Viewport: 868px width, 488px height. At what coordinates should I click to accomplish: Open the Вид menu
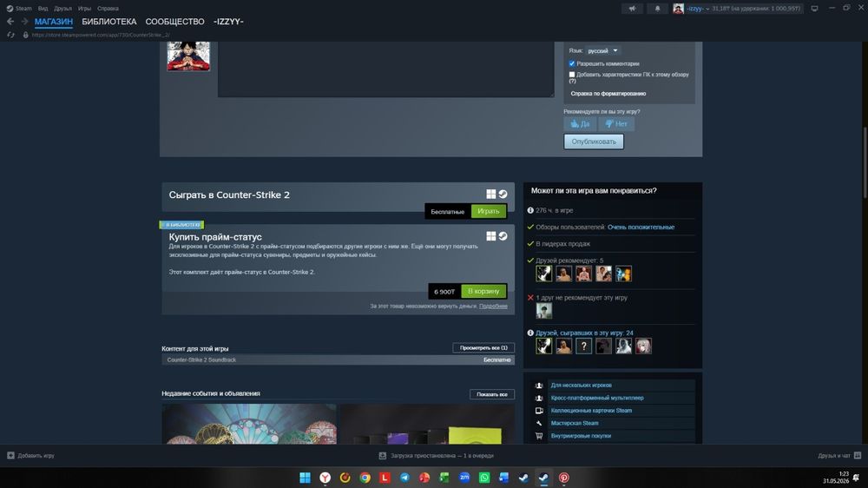[43, 9]
